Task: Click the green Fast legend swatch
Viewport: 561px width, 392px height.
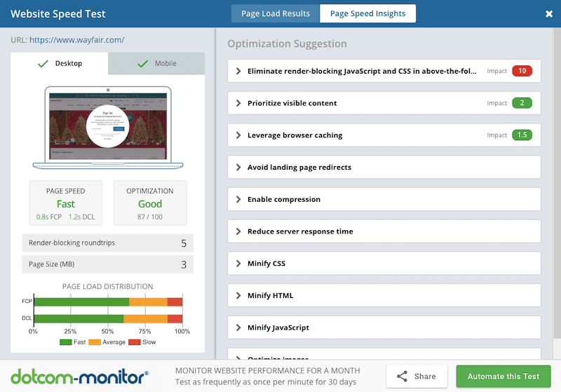Action: (66, 342)
